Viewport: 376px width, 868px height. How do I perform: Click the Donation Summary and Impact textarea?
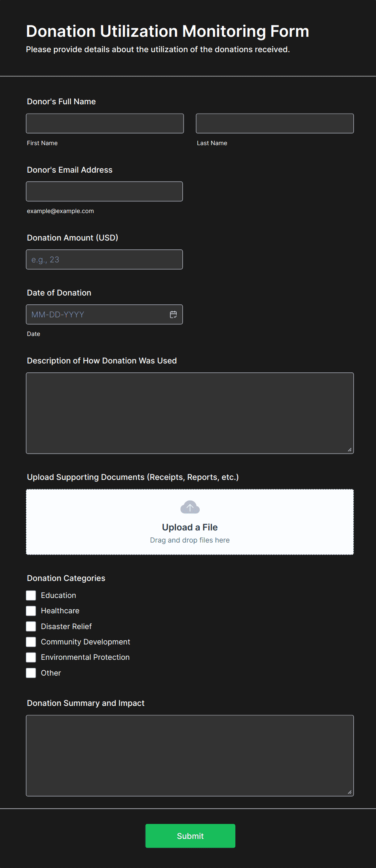190,754
